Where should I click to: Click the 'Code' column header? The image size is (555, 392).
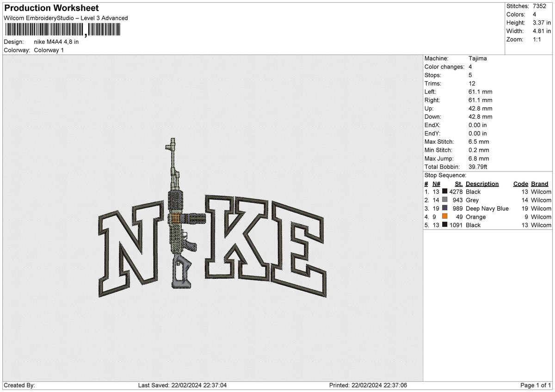(x=521, y=184)
